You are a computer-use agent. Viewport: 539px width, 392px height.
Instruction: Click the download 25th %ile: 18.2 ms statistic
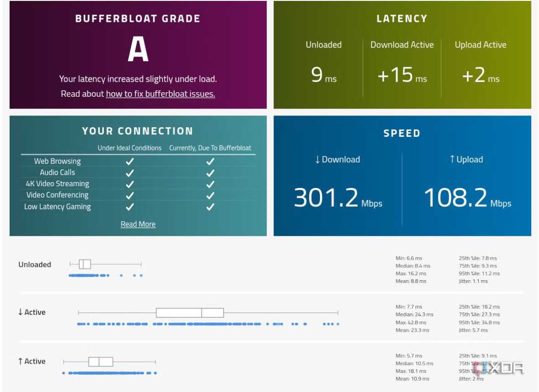[x=479, y=307]
